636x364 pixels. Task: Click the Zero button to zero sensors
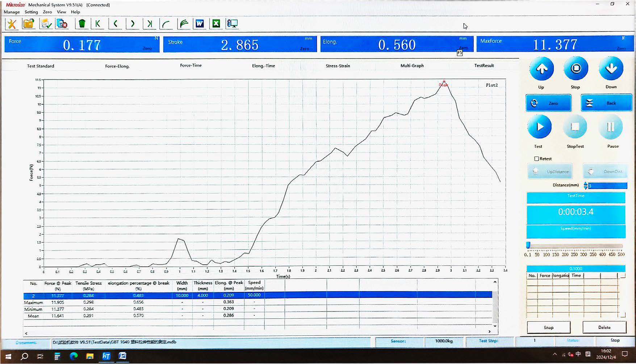pos(548,103)
